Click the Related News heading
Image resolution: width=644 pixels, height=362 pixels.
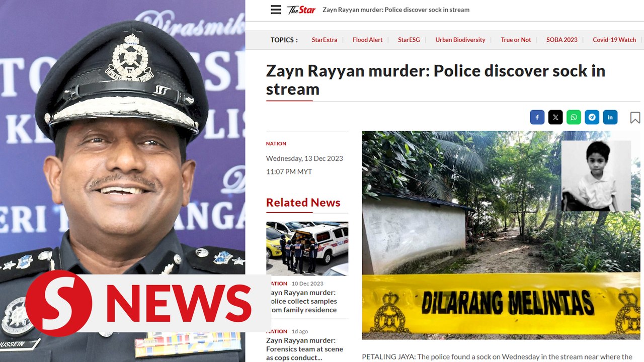(x=303, y=203)
